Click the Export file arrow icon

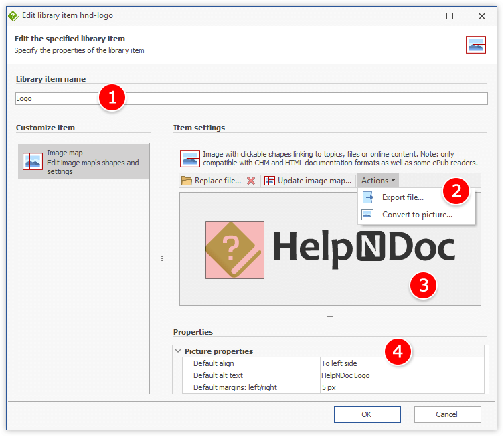tap(367, 197)
